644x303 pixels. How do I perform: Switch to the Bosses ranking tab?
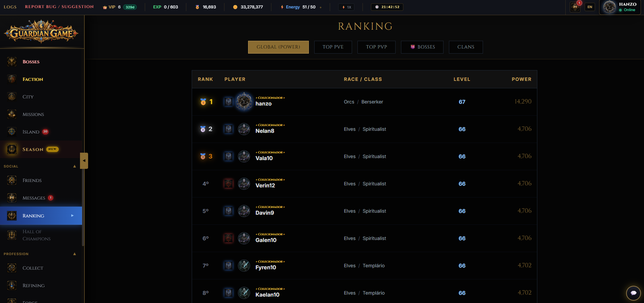pyautogui.click(x=422, y=47)
